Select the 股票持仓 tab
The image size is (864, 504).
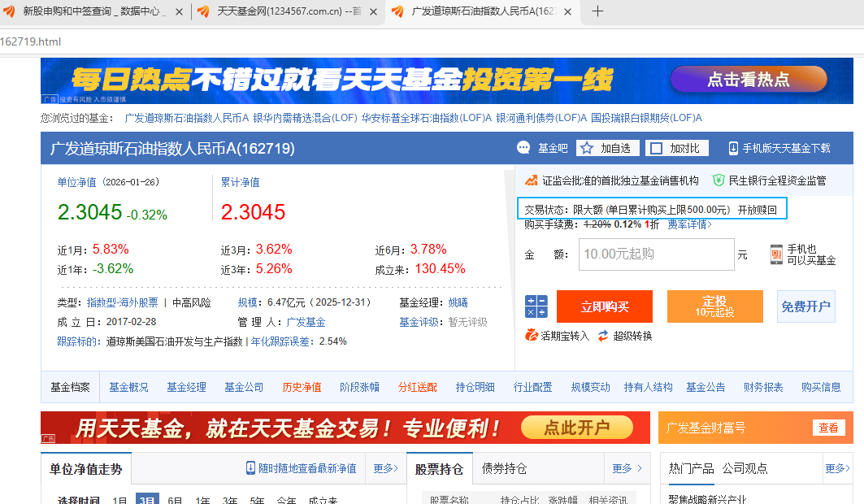point(439,469)
